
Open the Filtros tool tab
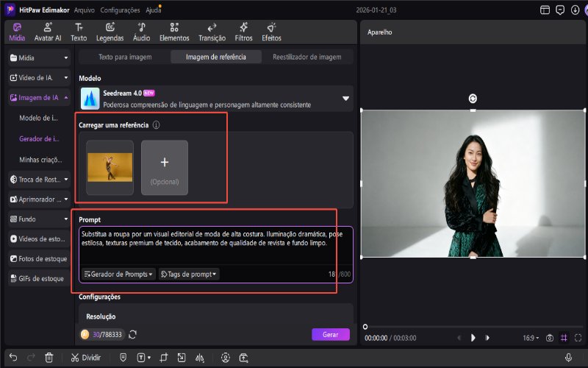[x=243, y=32]
